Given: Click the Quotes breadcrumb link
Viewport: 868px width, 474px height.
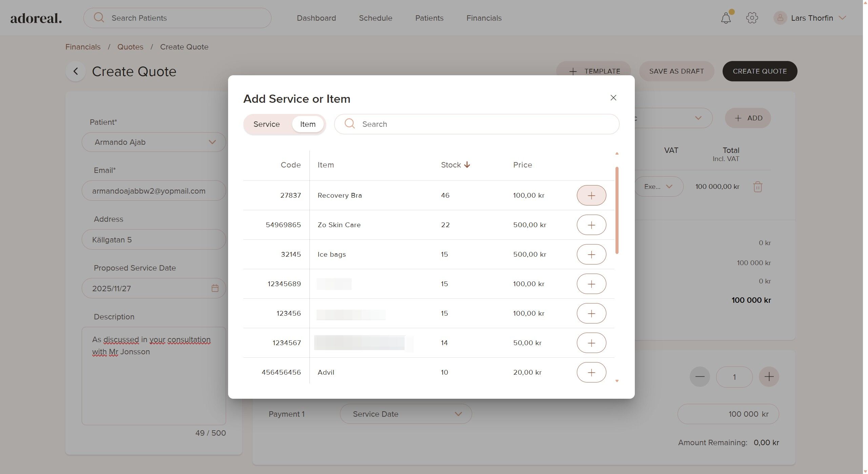Looking at the screenshot, I should point(130,47).
